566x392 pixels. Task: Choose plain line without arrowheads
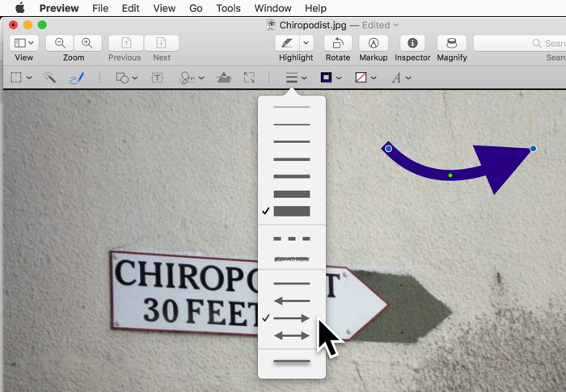pyautogui.click(x=292, y=284)
